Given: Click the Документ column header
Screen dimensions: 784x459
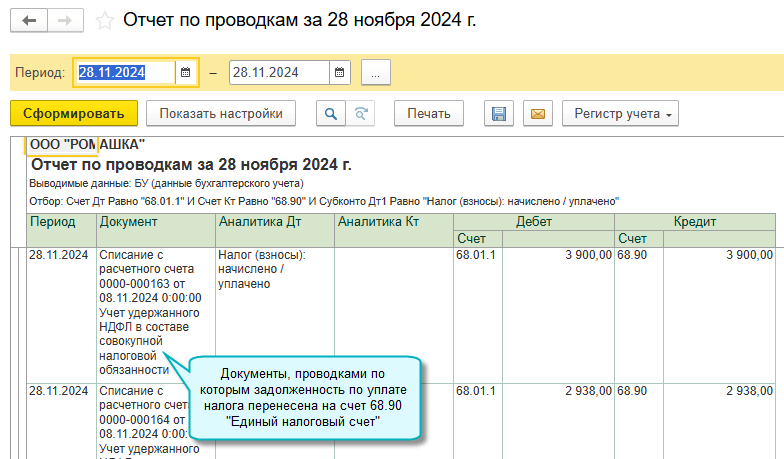Looking at the screenshot, I should pyautogui.click(x=156, y=230).
